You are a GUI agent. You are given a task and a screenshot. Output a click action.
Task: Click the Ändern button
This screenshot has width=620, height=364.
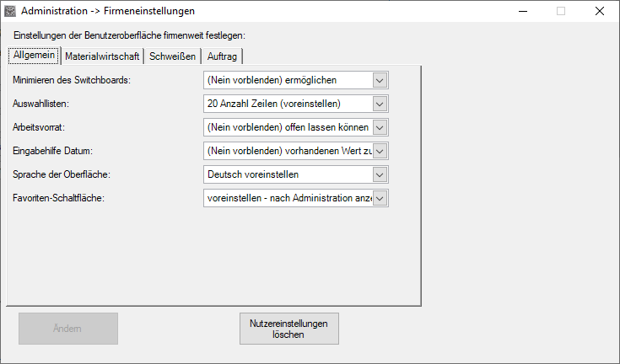pyautogui.click(x=68, y=329)
